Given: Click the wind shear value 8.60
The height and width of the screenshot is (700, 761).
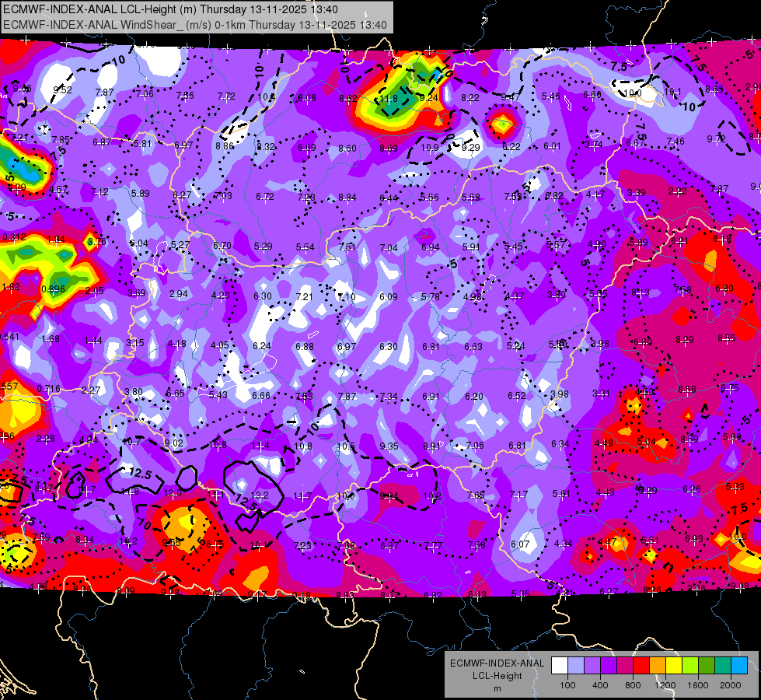Looking at the screenshot, I should pyautogui.click(x=347, y=148).
